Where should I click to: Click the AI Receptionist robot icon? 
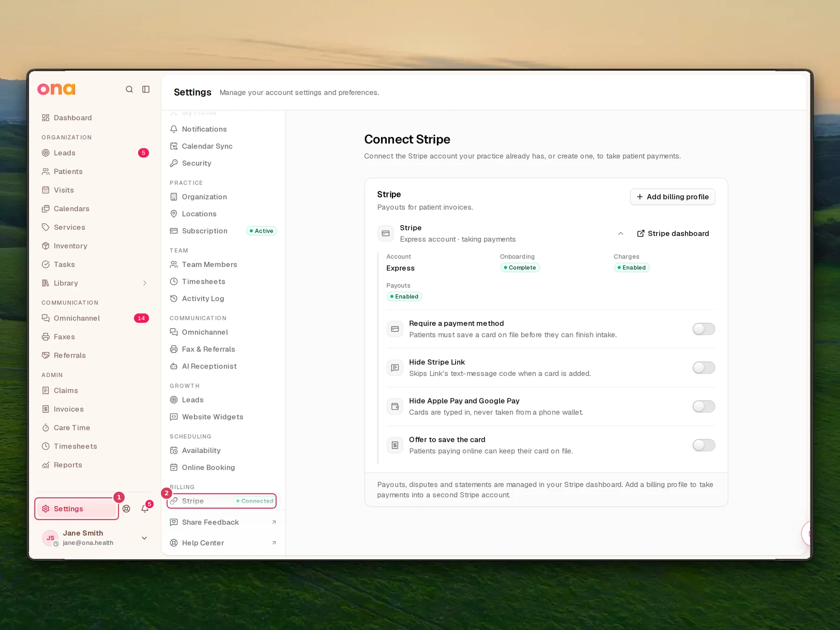pyautogui.click(x=174, y=366)
